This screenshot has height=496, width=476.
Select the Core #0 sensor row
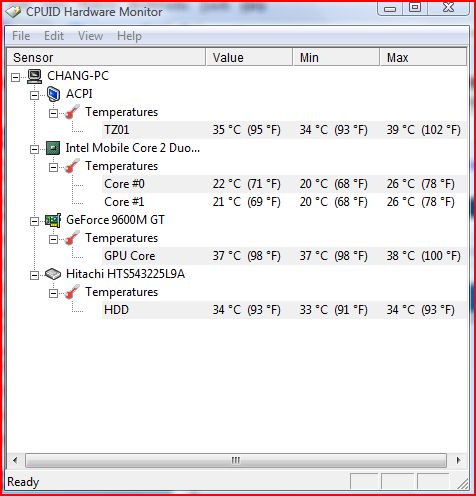click(x=284, y=184)
